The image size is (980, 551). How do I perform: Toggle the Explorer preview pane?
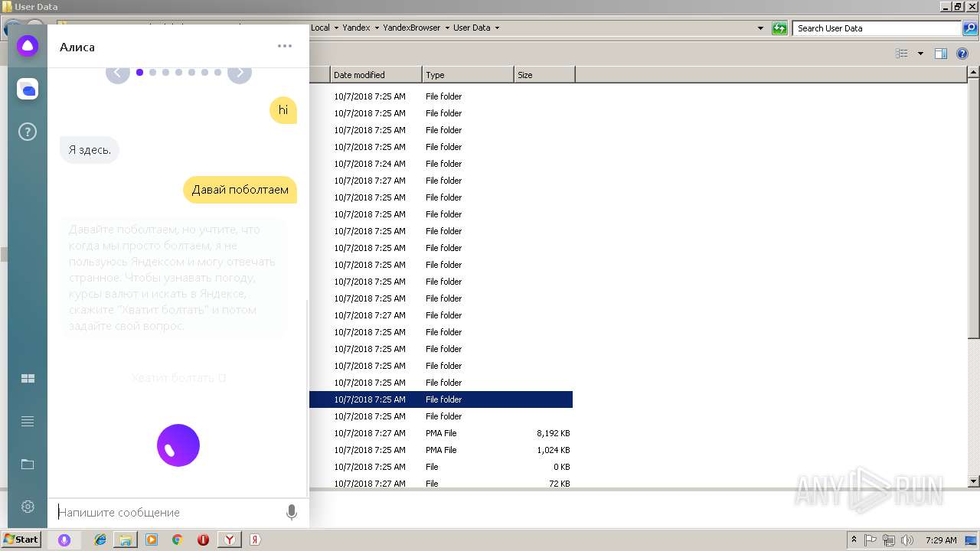(x=941, y=54)
